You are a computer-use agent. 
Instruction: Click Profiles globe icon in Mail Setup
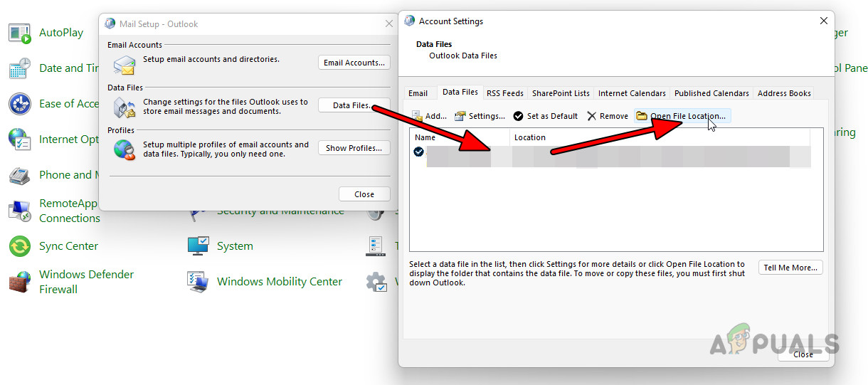[125, 150]
